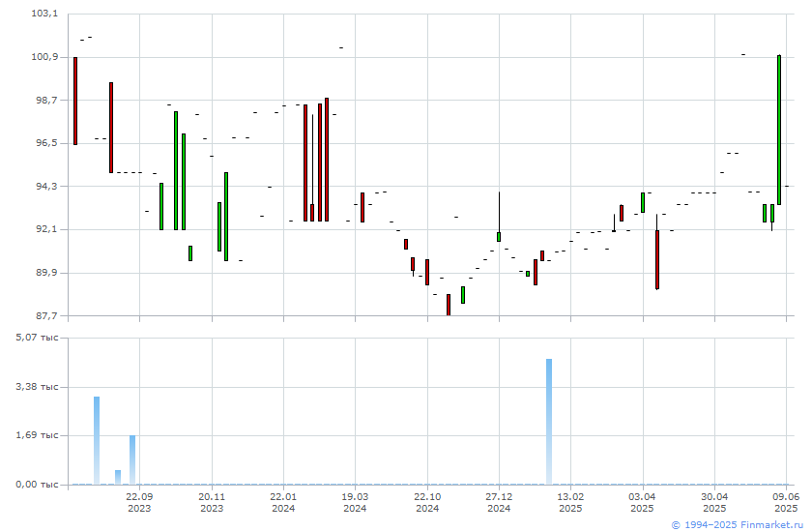
Task: Select the 03.04 2025 date label
Action: [x=642, y=502]
